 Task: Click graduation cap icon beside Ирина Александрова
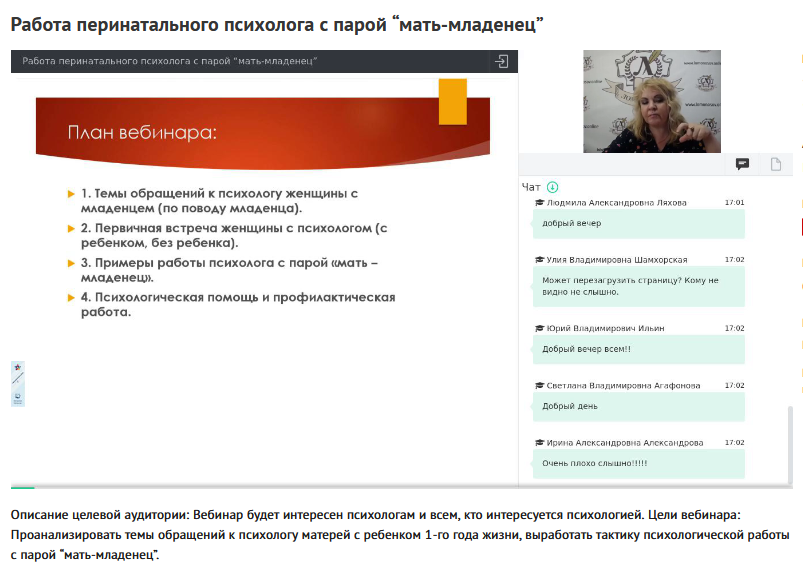coord(540,442)
